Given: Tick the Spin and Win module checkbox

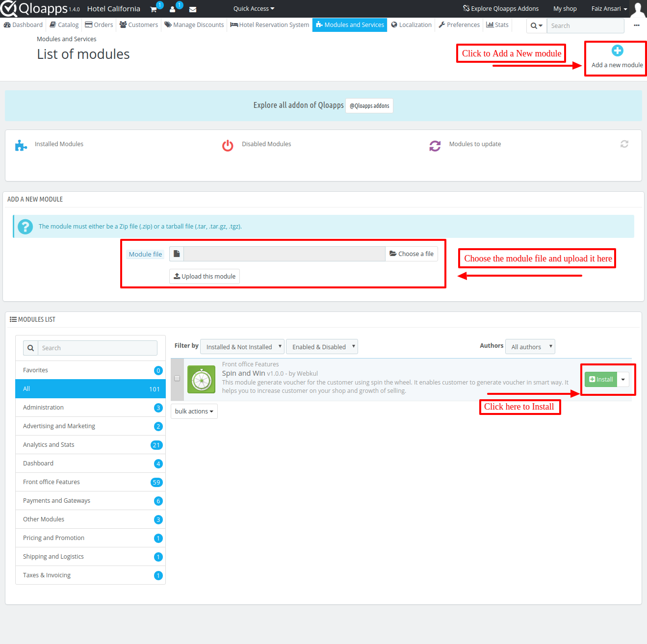Looking at the screenshot, I should [177, 378].
